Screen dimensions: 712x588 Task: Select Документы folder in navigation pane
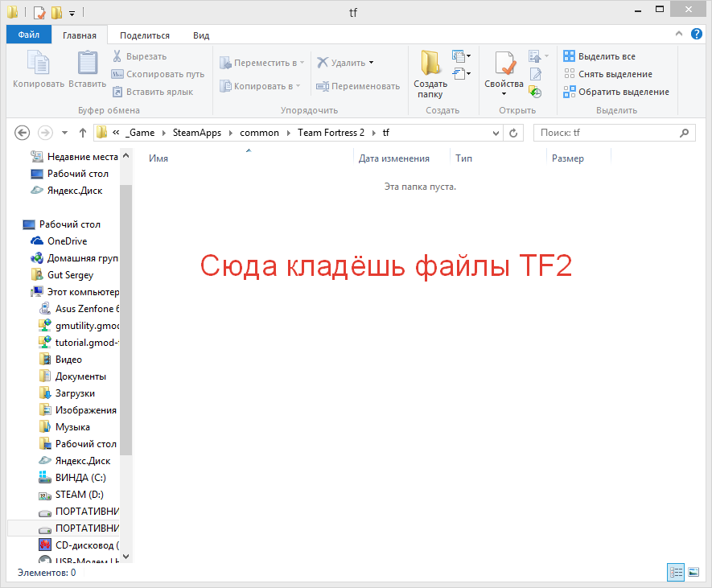pos(72,376)
